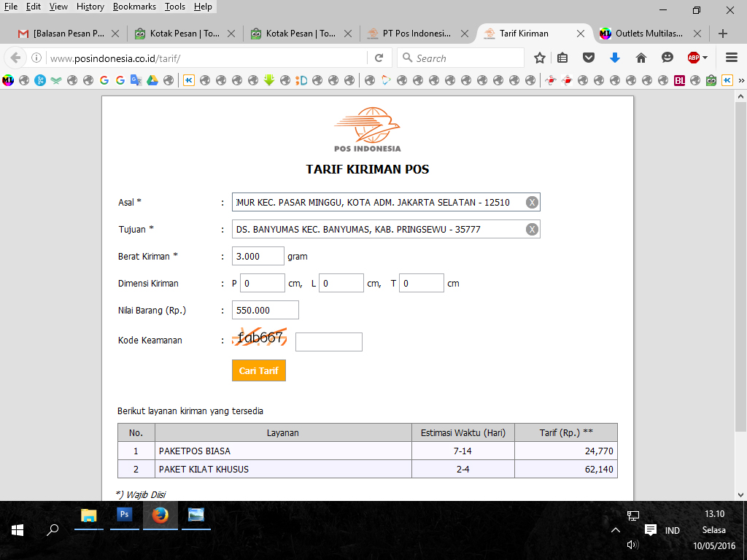
Task: Open the green download arrow bookmark
Action: pos(269,80)
